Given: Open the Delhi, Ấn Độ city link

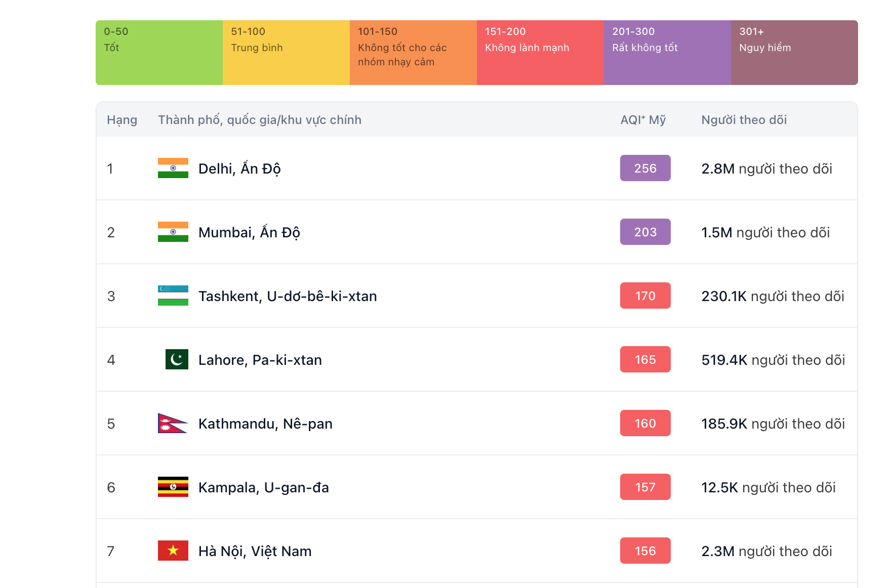Looking at the screenshot, I should coord(239,169).
